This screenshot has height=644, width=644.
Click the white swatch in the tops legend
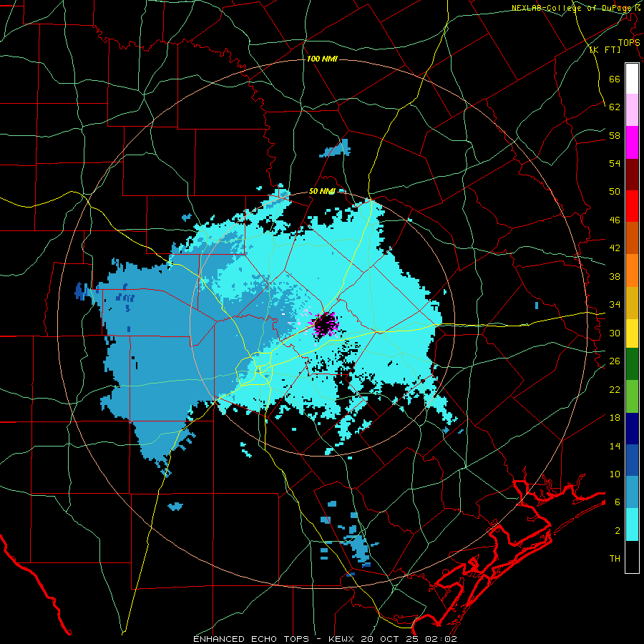click(x=632, y=79)
